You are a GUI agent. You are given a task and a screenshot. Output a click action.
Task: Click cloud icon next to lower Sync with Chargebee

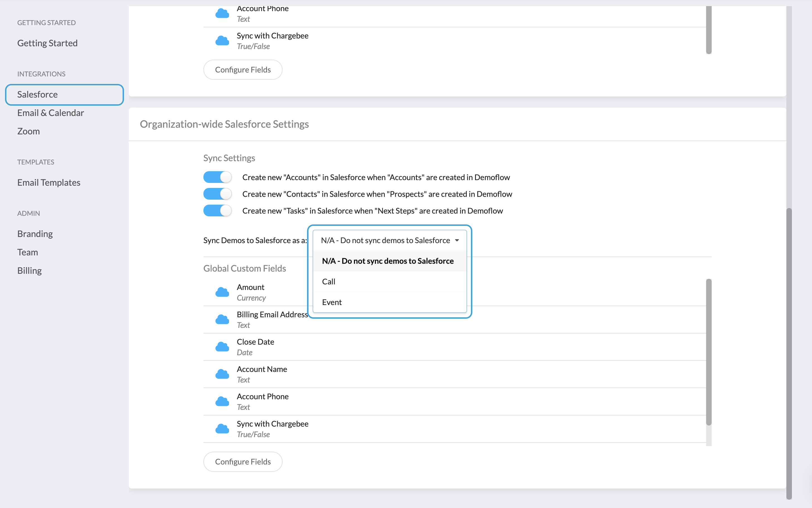(x=222, y=428)
